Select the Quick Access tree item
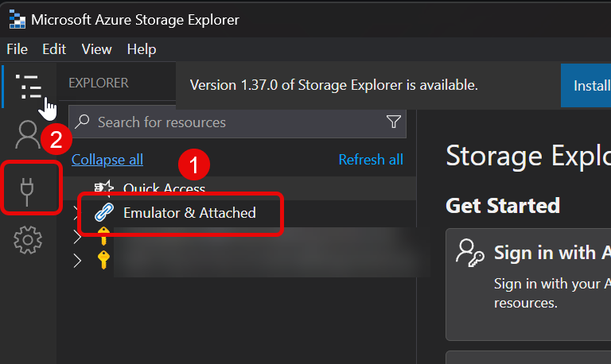This screenshot has width=611, height=364. (164, 188)
